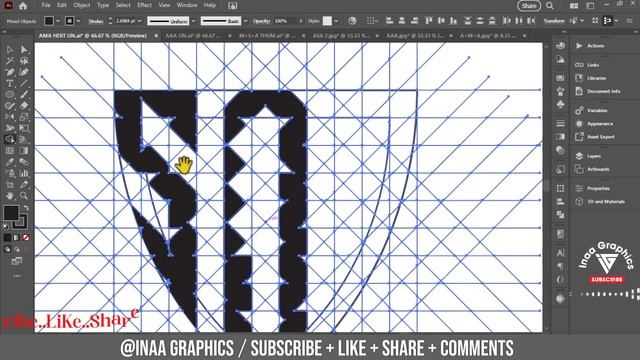Select the Magic Wand tool
Viewport: 640px width, 360px height.
pos(10,61)
